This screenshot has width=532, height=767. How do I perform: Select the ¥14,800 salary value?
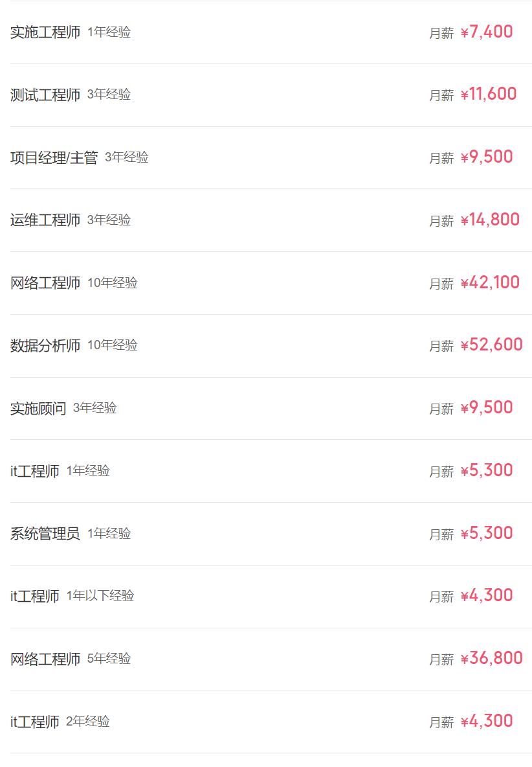pyautogui.click(x=490, y=220)
